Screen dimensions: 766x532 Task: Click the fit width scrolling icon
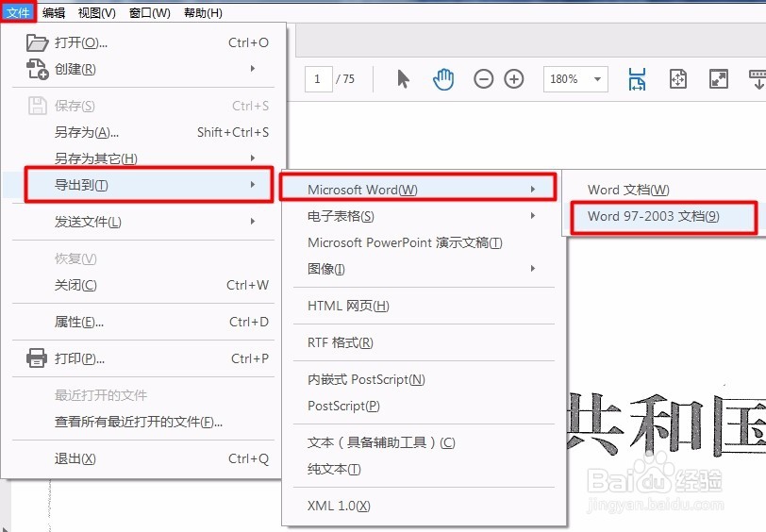[637, 79]
